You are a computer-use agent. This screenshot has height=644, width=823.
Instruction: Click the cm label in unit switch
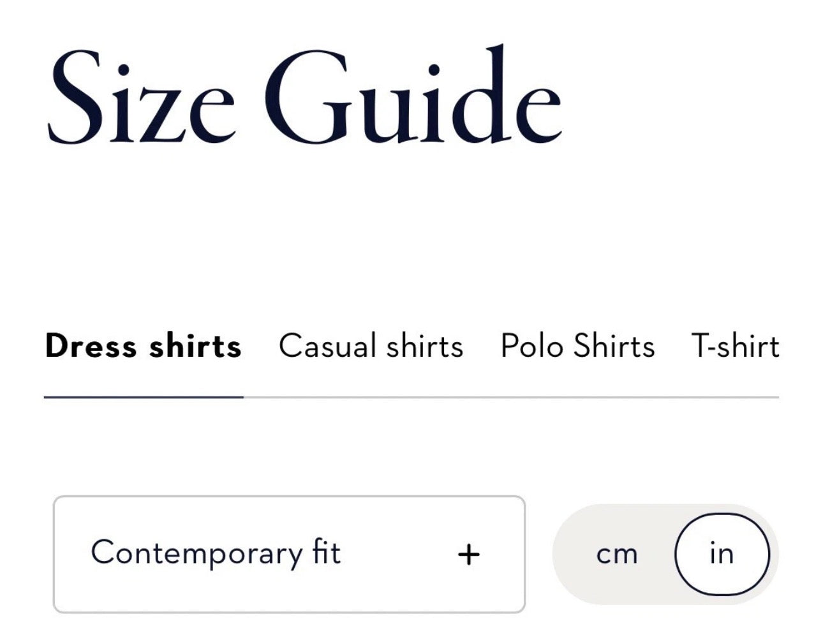(616, 554)
